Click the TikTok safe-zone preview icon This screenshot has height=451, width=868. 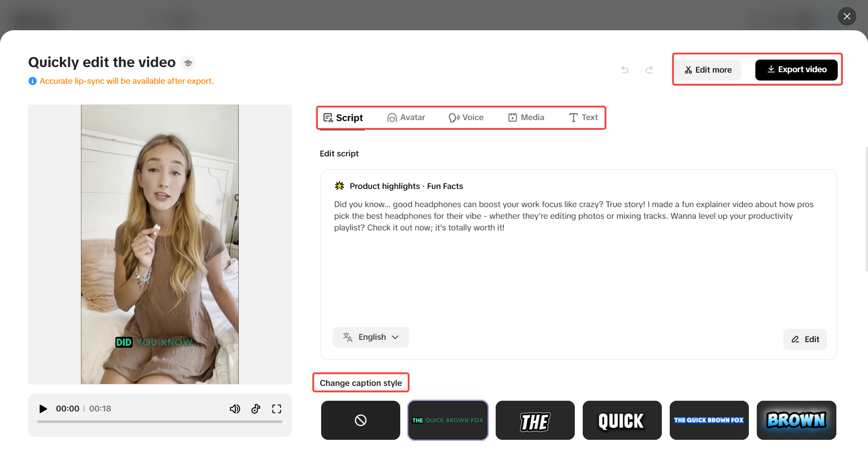tap(256, 409)
